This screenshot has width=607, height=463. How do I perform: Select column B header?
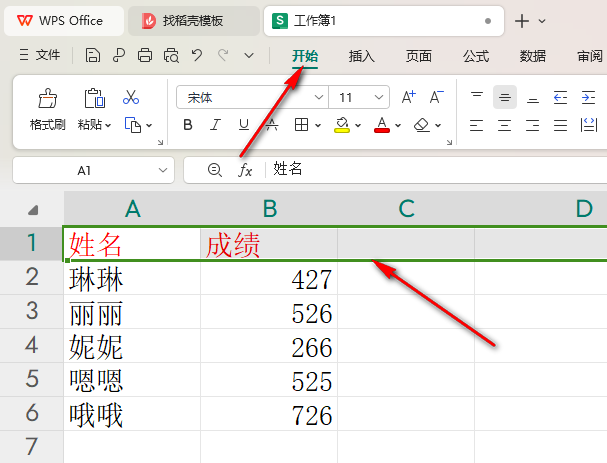coord(269,209)
